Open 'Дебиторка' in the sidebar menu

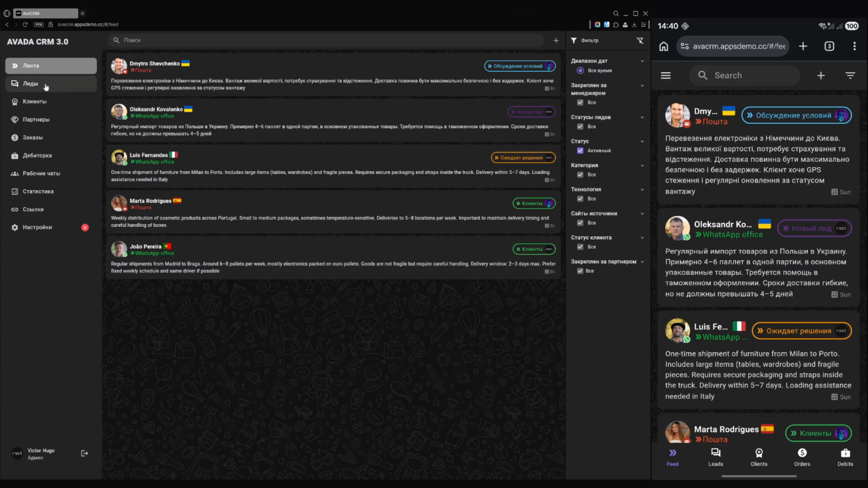point(37,155)
